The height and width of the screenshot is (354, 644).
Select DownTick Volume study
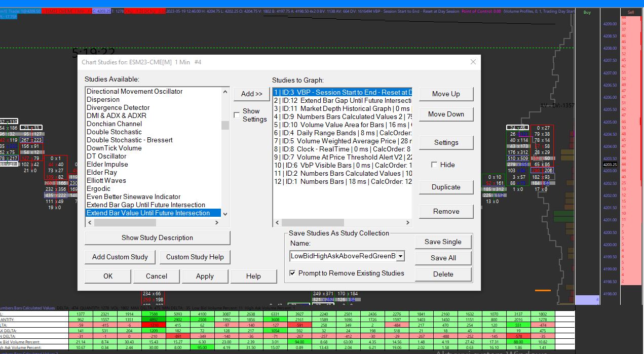click(x=154, y=148)
